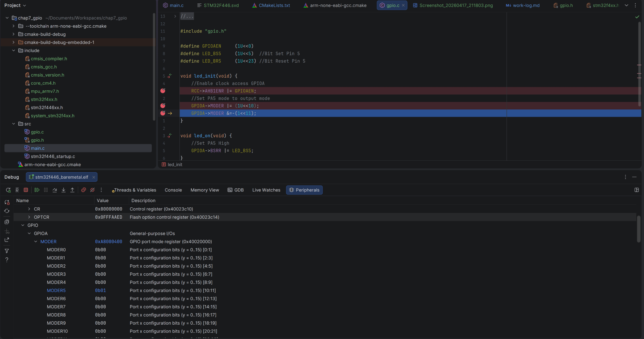This screenshot has height=339, width=644.
Task: Switch to the GDB console
Action: pyautogui.click(x=235, y=190)
